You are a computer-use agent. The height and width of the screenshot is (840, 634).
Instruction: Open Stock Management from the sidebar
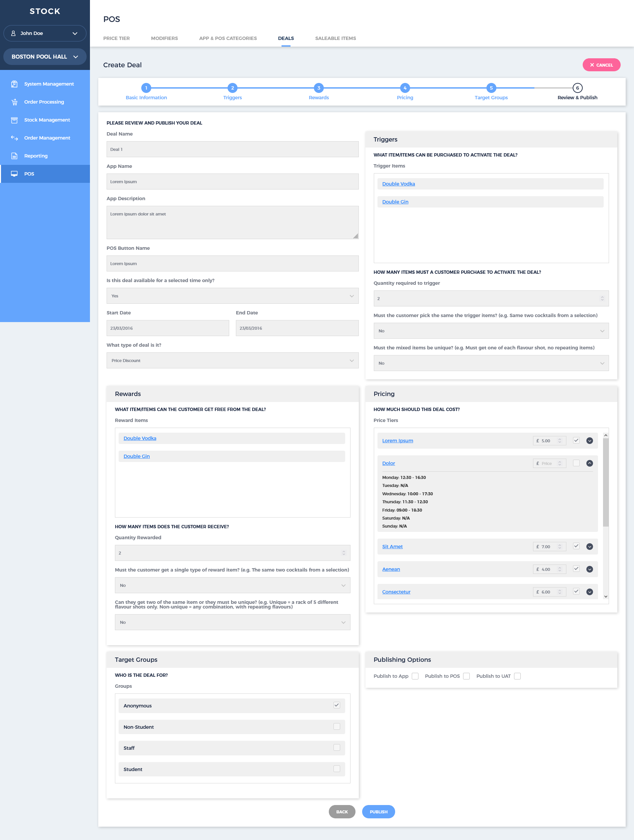(x=14, y=120)
